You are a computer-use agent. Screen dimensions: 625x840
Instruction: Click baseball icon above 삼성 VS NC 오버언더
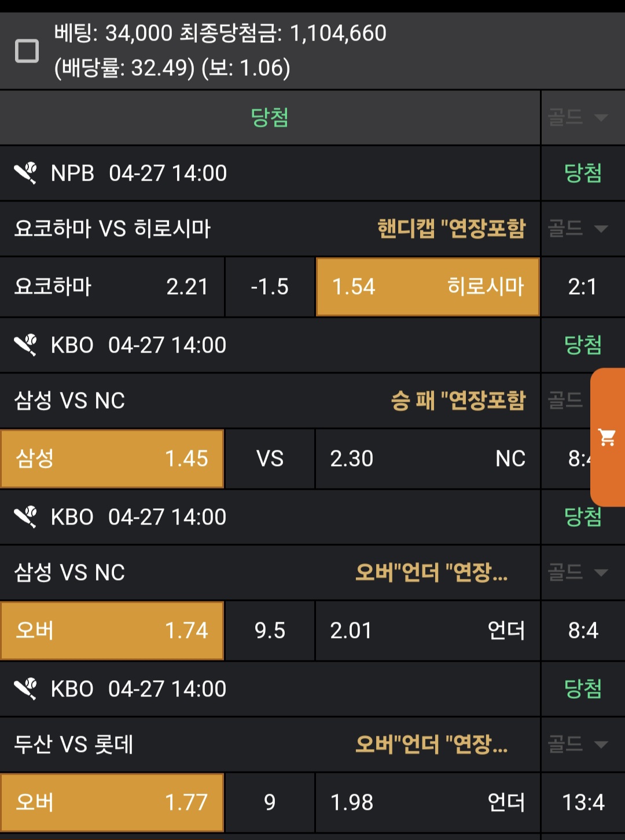pyautogui.click(x=25, y=517)
